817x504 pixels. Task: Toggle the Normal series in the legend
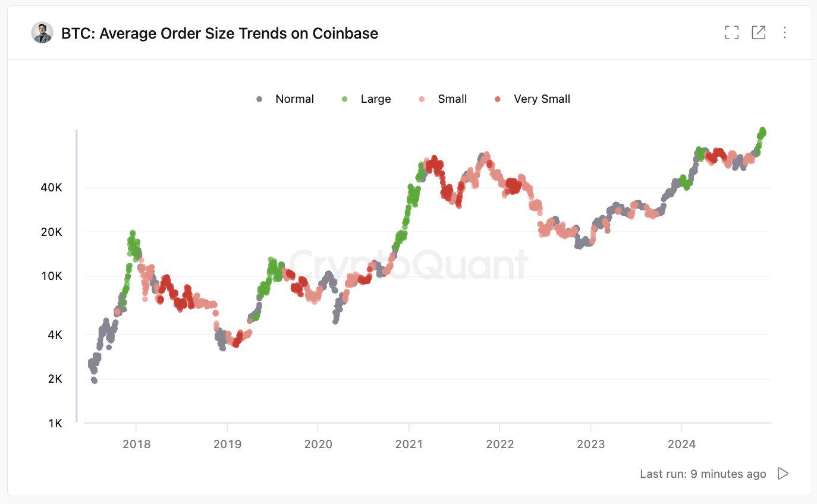pyautogui.click(x=294, y=99)
